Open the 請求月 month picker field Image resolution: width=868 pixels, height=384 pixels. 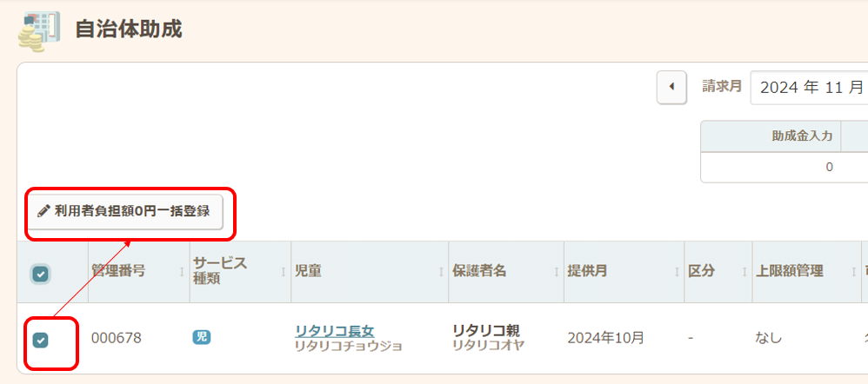pyautogui.click(x=809, y=87)
